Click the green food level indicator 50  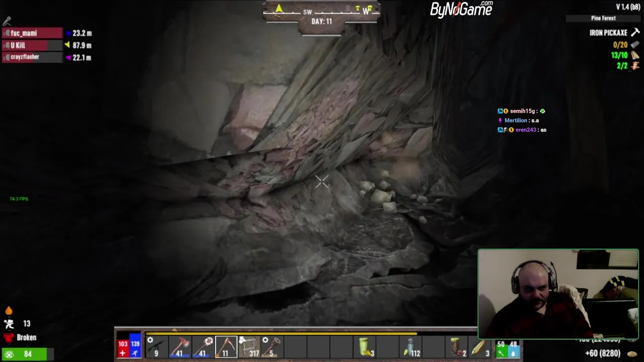tap(501, 348)
